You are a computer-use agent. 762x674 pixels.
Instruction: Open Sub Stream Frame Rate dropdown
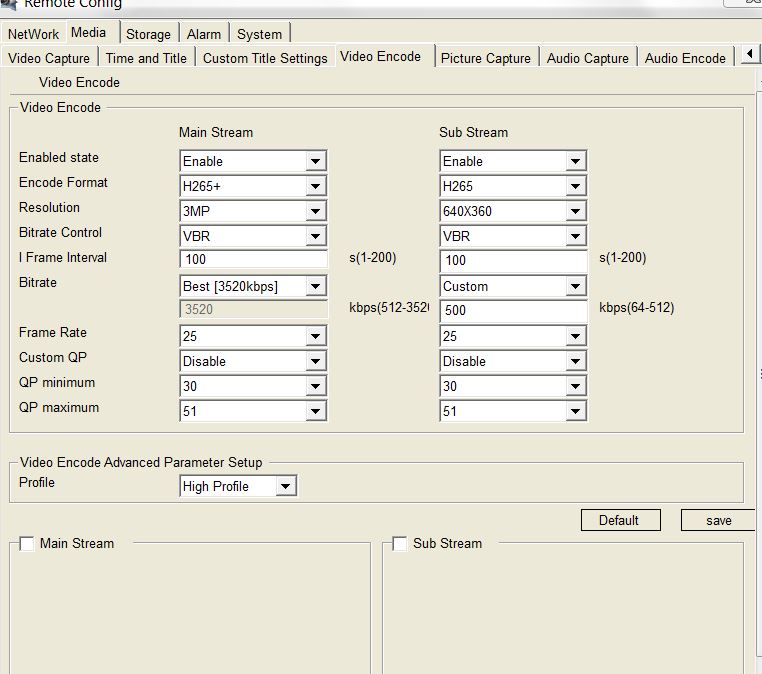click(513, 336)
